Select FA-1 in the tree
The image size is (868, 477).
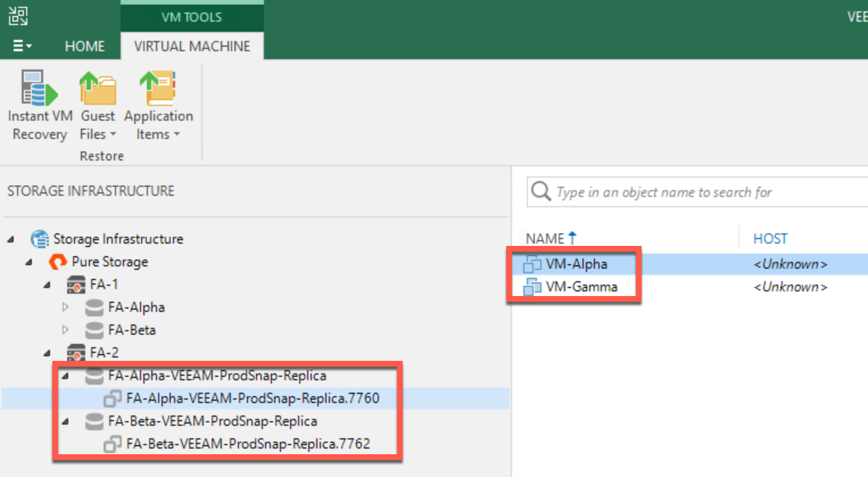(104, 285)
